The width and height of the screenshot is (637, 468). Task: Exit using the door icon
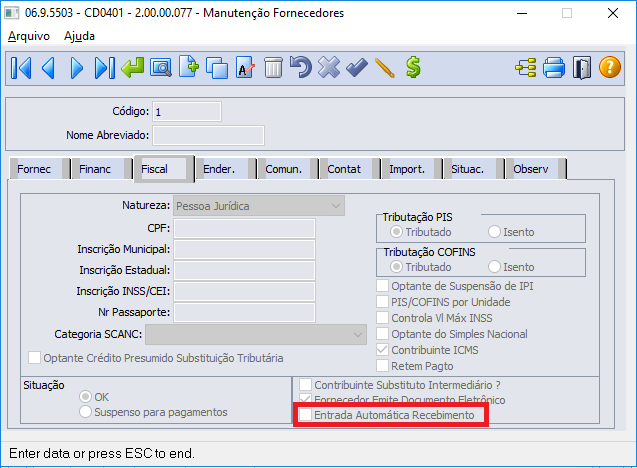[x=582, y=68]
